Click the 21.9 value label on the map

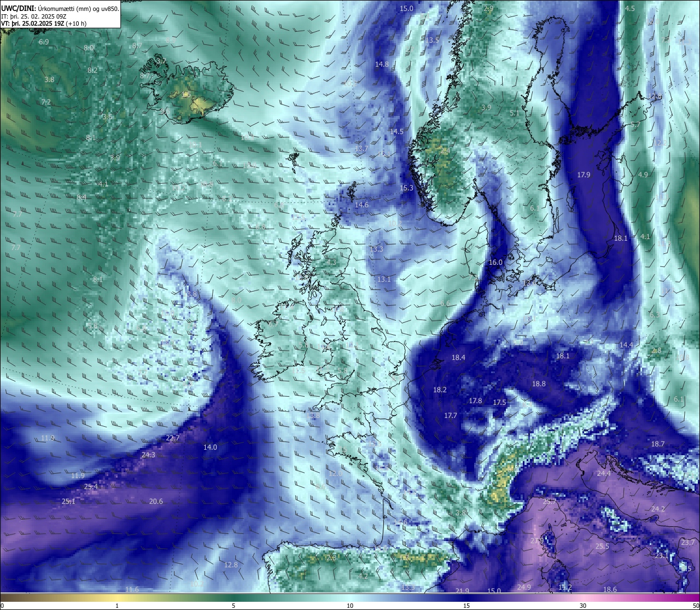(x=462, y=591)
